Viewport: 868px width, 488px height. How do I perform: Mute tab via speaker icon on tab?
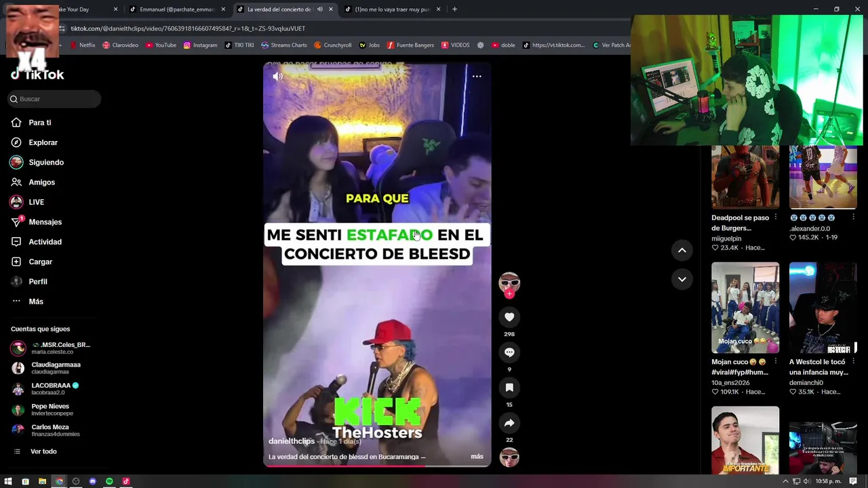pos(319,9)
